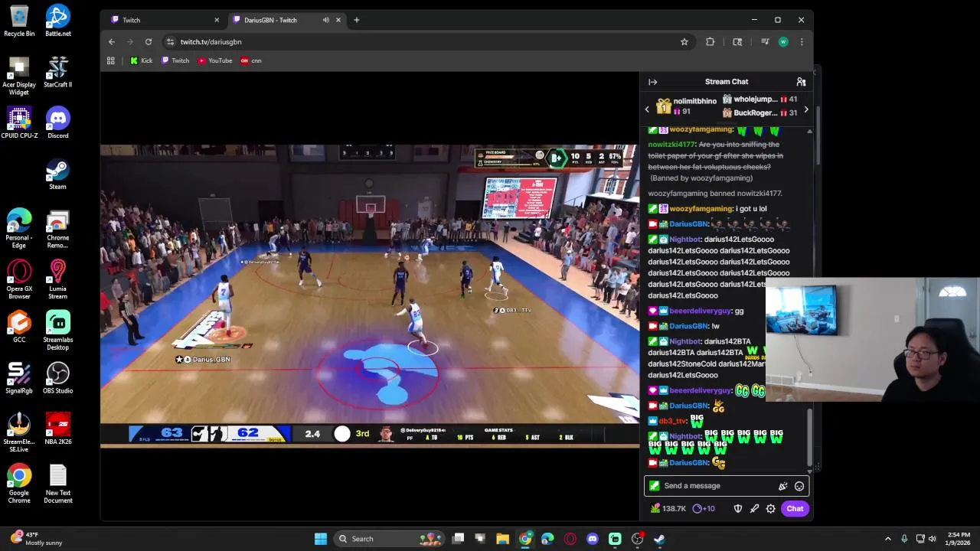Open wholejump... leaderboard entry
Viewport: 980px width, 551px height.
click(760, 99)
